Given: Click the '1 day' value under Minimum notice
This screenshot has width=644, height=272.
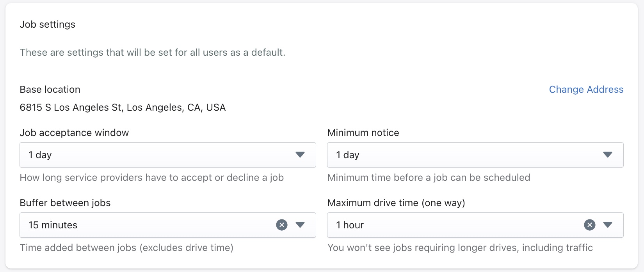Looking at the screenshot, I should [x=348, y=155].
